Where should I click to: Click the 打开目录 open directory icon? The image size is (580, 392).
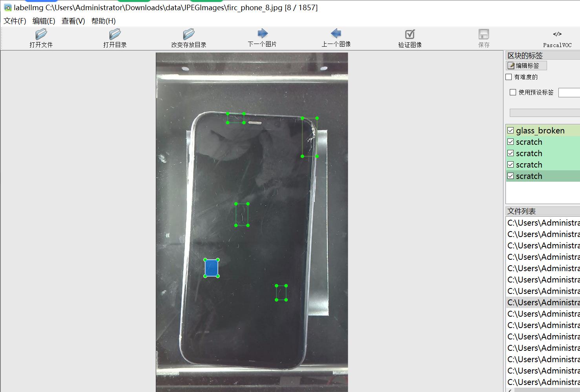(115, 34)
